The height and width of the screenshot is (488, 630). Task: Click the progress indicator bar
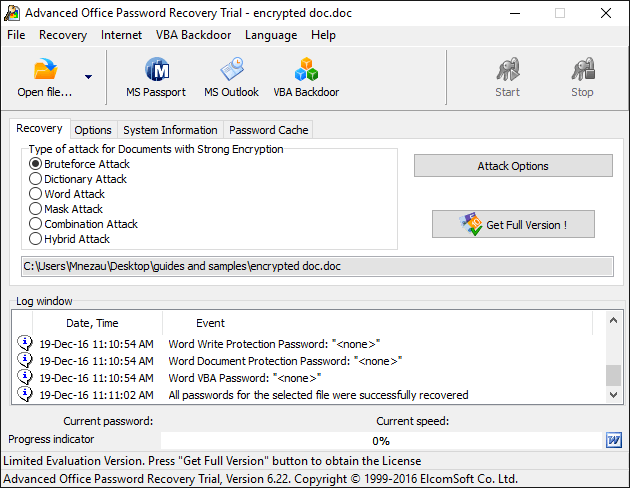tap(381, 441)
